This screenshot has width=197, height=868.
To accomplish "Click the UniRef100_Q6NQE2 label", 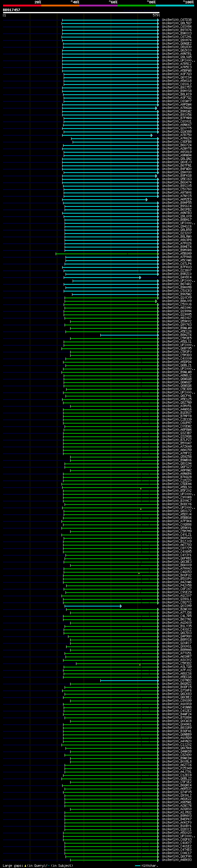I will point(177,43).
